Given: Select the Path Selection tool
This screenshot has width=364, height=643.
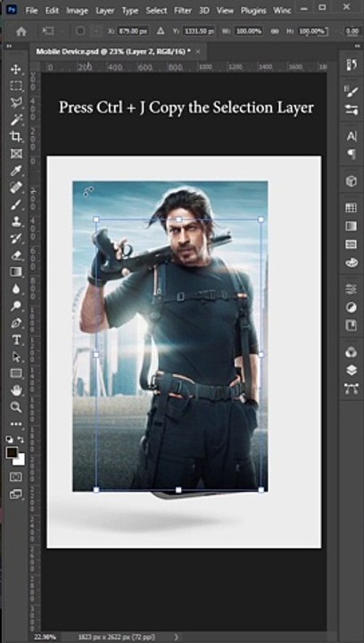Looking at the screenshot, I should coord(16,356).
